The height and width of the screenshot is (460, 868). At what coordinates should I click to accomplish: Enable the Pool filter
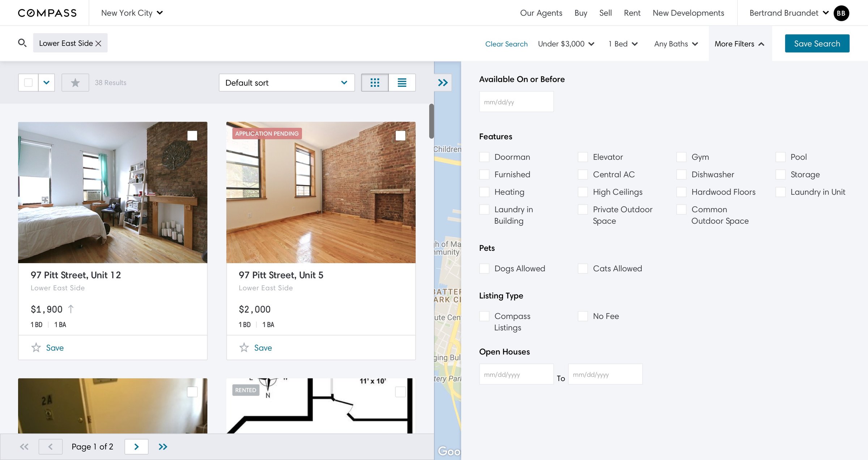[x=780, y=157]
